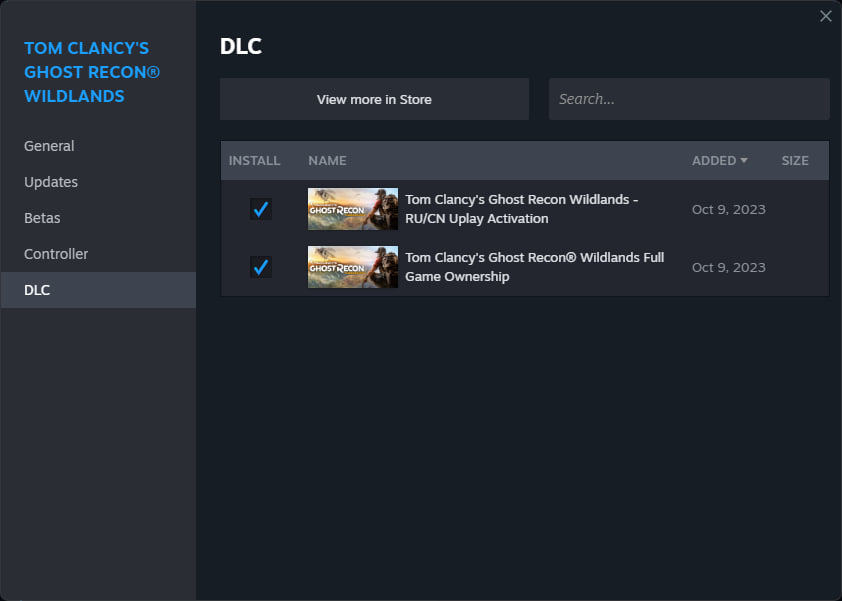Select the RU/CN Uplay Activation DLC name

tap(521, 209)
